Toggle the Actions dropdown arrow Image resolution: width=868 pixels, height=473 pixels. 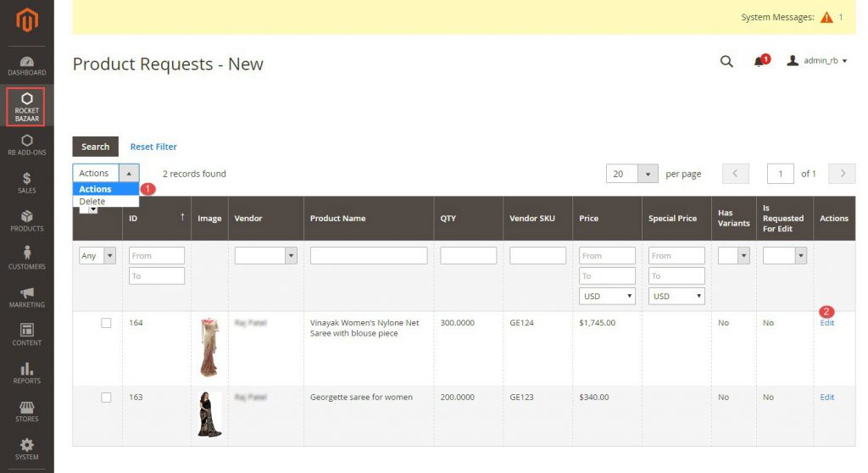tap(129, 174)
